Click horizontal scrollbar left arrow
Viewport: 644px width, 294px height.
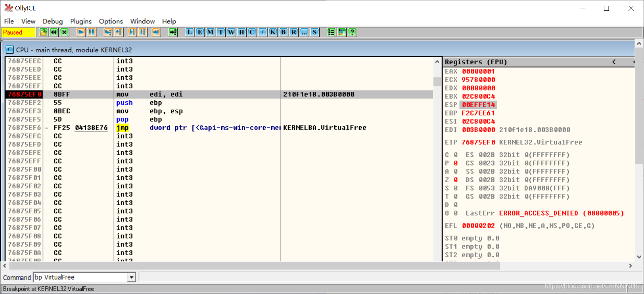(x=5, y=265)
